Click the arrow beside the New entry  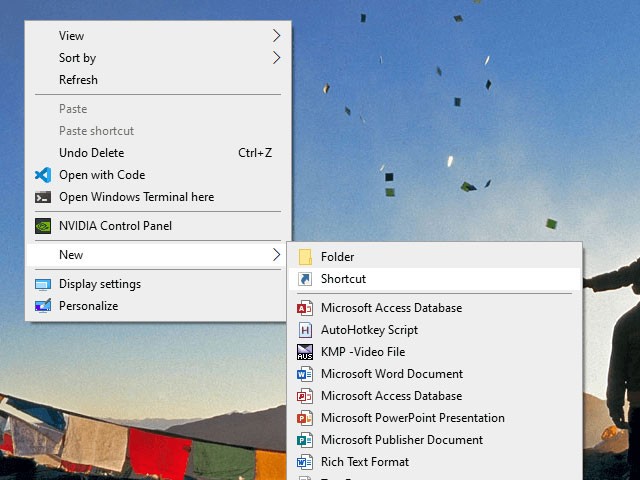point(277,255)
